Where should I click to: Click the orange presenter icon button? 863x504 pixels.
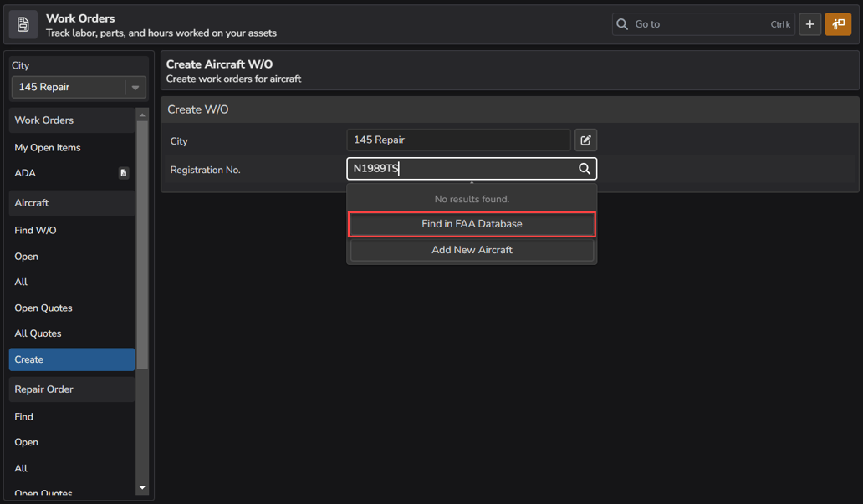[838, 24]
